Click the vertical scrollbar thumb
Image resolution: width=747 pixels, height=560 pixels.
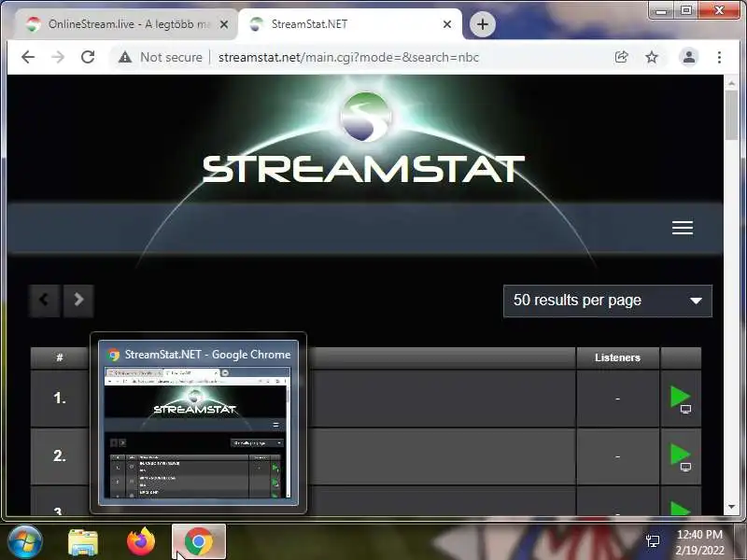click(x=731, y=115)
